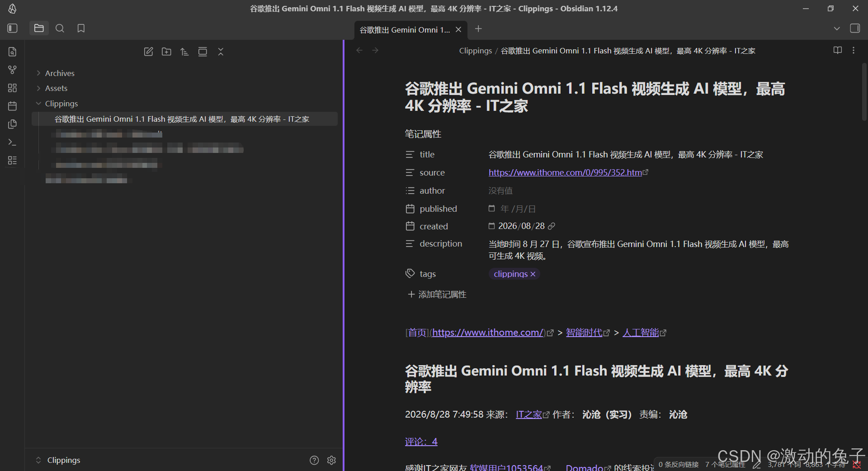Click the 软媒用户1053564 user link
The width and height of the screenshot is (868, 471).
(506, 467)
